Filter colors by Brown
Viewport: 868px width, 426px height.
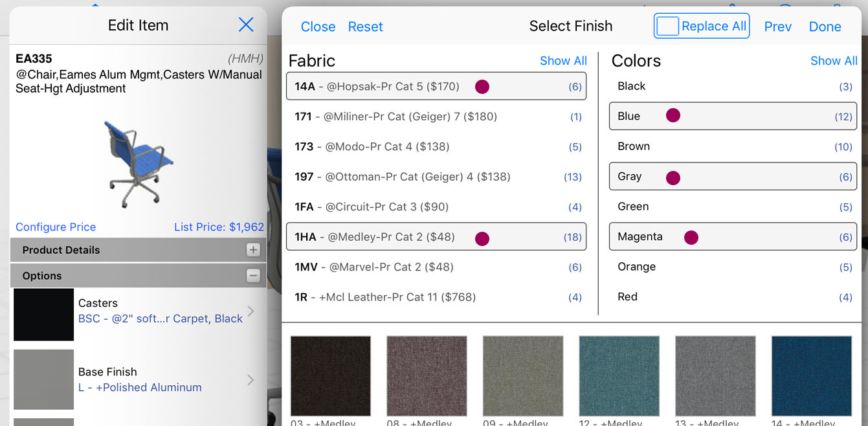coord(733,146)
